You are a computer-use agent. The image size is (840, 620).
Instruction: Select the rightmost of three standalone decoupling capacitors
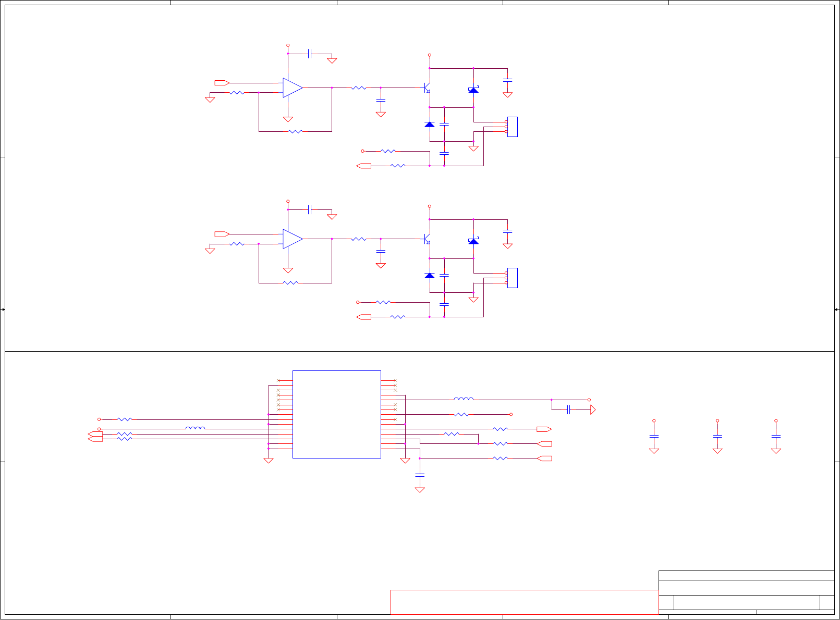tap(776, 436)
